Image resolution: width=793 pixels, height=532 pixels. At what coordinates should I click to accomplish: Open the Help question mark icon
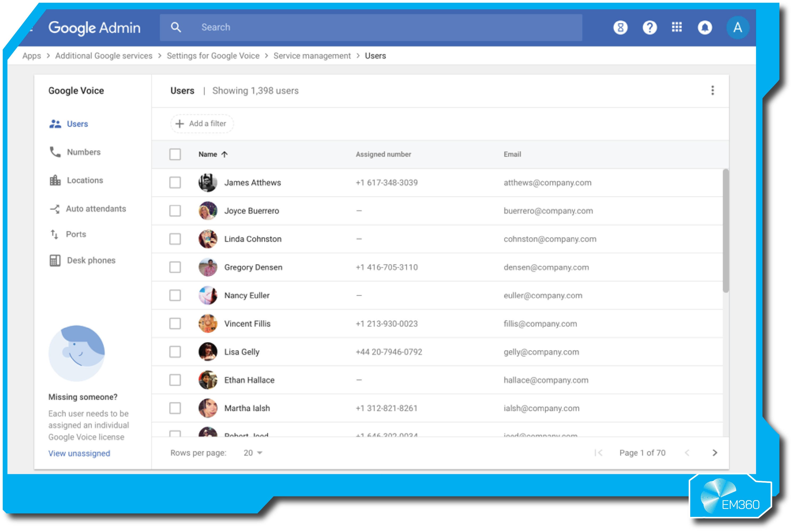pos(649,28)
